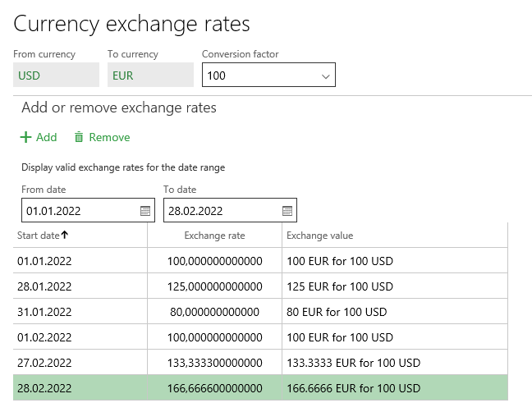This screenshot has width=532, height=412.
Task: Expand the Conversion factor dropdown
Action: 326,76
